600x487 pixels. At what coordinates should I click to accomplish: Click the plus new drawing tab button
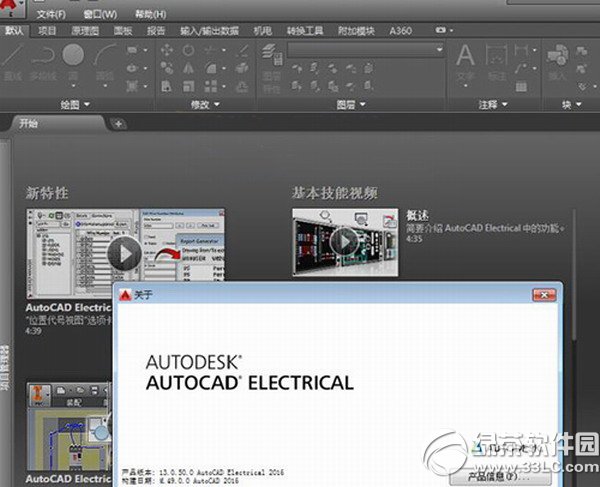(119, 124)
